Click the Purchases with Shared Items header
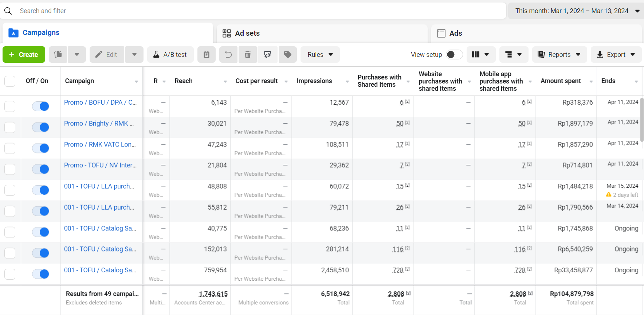This screenshot has width=644, height=315. point(380,81)
